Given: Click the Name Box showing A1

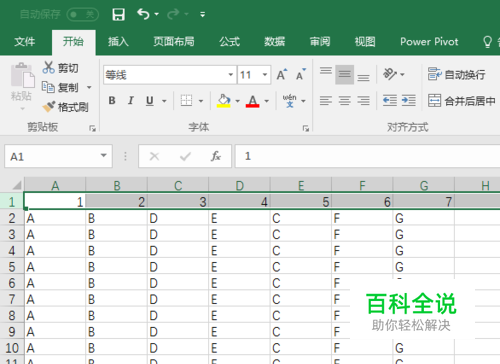Looking at the screenshot, I should 52,156.
